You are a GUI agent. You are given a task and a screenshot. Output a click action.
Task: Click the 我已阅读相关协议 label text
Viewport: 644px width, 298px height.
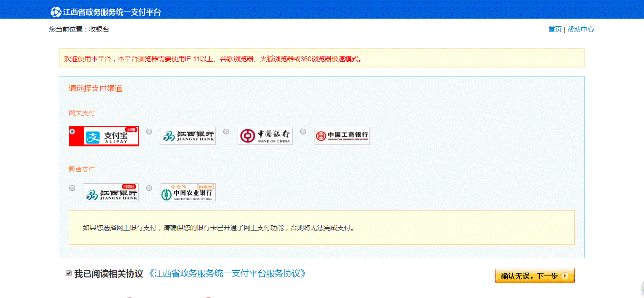109,274
